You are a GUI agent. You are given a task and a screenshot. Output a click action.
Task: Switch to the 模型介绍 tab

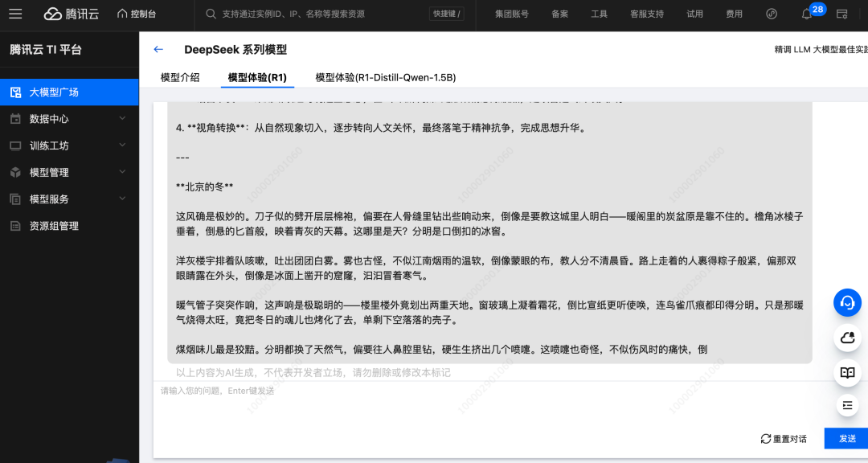pos(180,77)
